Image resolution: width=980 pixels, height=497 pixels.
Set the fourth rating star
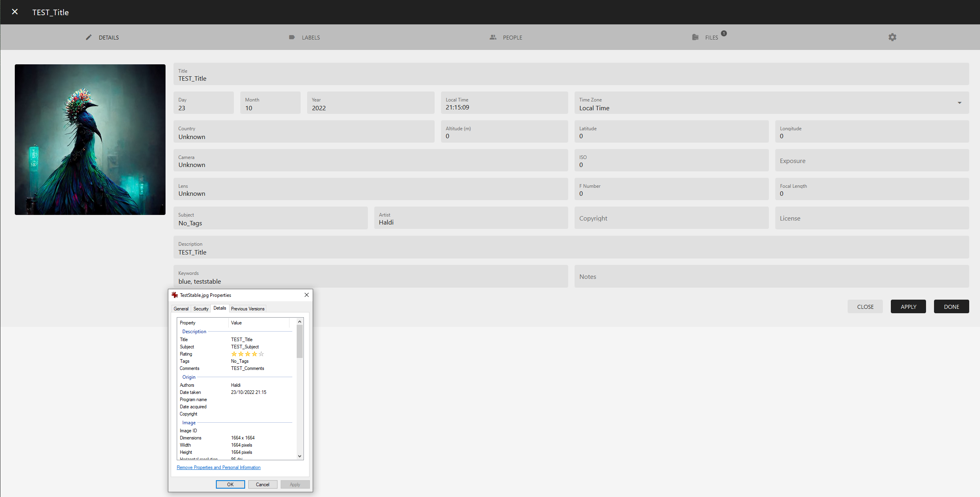pyautogui.click(x=254, y=354)
